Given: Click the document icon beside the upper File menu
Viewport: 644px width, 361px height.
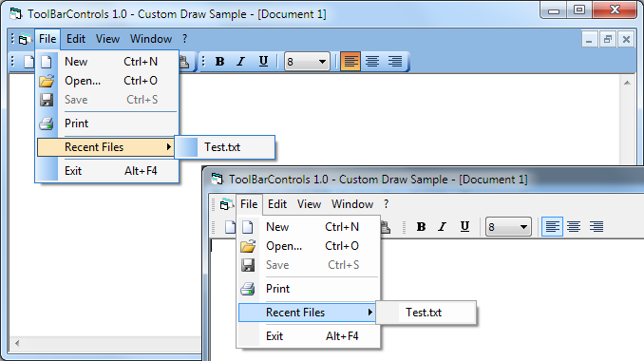Looking at the screenshot, I should (x=23, y=39).
